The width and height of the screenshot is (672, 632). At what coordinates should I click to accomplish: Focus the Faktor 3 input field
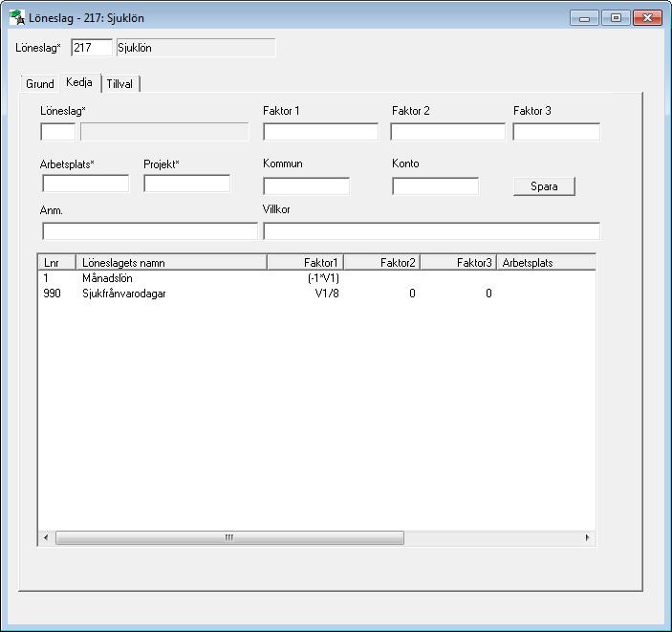tap(556, 132)
